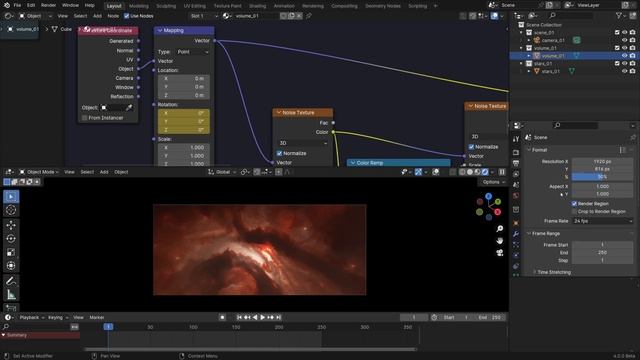Open the Output properties tab icon
Viewport: 640px width, 360px height.
click(516, 163)
